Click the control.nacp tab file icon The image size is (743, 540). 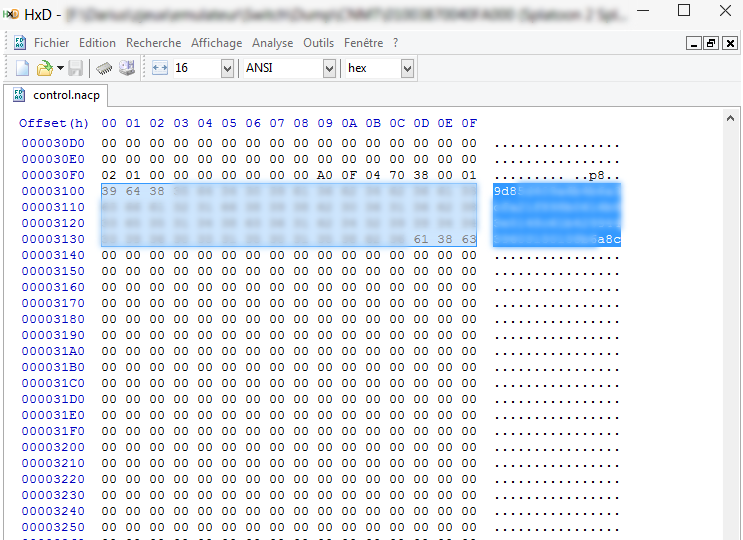(19, 95)
